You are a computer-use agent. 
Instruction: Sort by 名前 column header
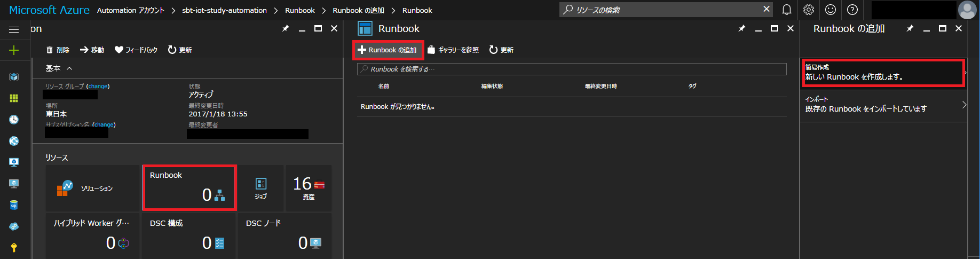click(x=384, y=86)
